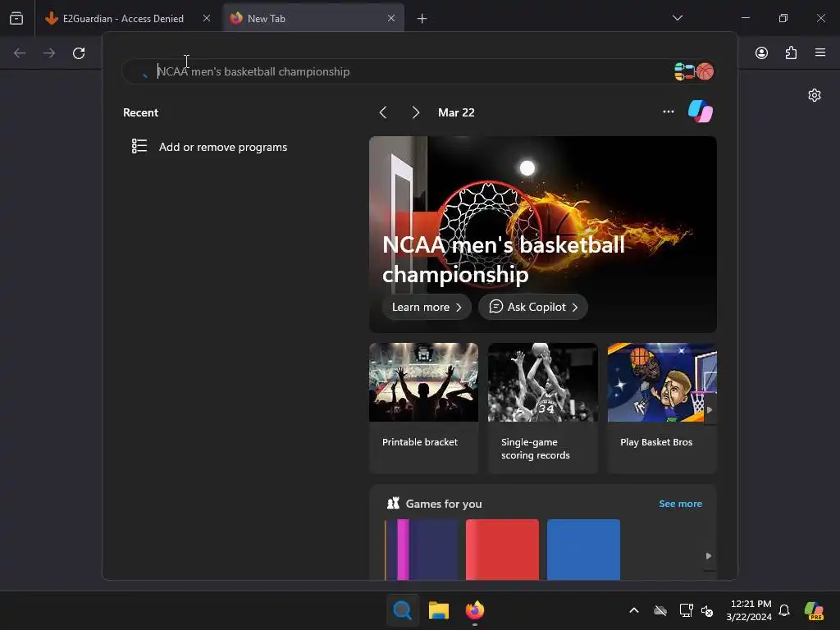Open the network tray icon
Viewport: 840px width, 630px height.
tap(686, 610)
